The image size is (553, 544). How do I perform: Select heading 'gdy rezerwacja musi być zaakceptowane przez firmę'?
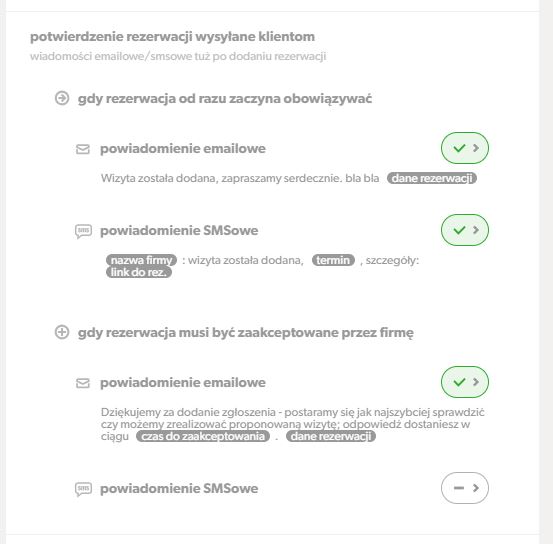(246, 333)
